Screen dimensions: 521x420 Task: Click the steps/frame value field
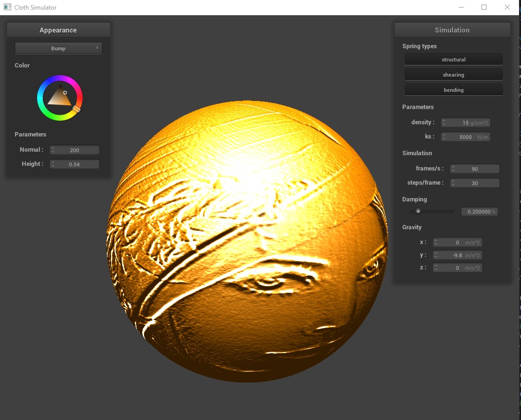(475, 183)
